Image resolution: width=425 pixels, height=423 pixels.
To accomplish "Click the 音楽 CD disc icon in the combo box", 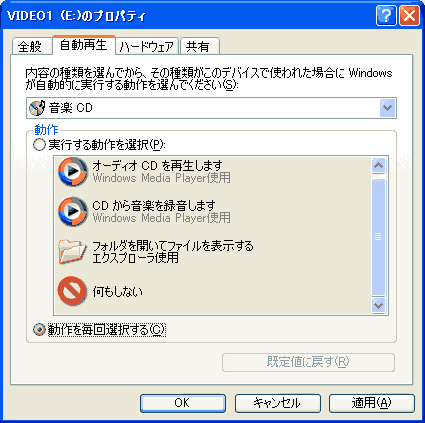I will pyautogui.click(x=37, y=108).
